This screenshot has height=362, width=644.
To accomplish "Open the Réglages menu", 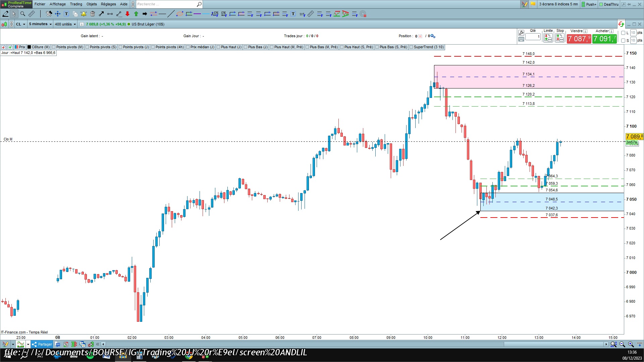I will [108, 4].
